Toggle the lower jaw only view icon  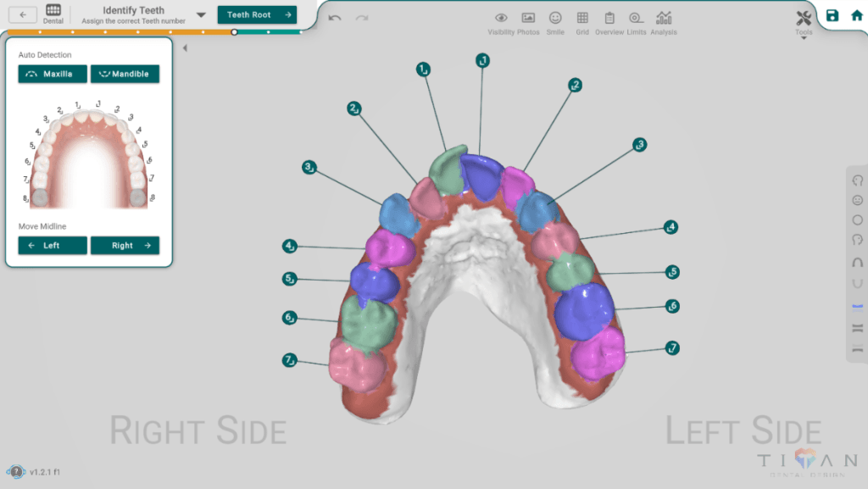pos(858,349)
